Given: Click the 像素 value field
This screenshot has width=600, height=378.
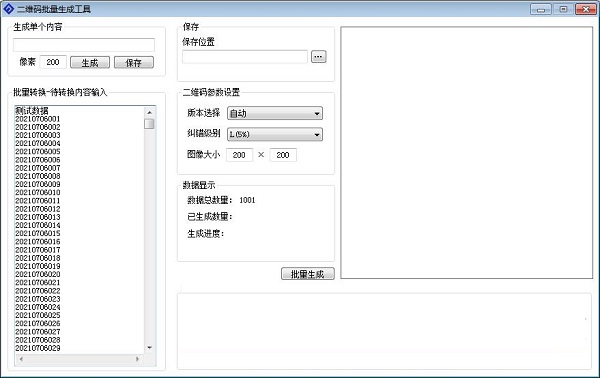Looking at the screenshot, I should pos(53,62).
